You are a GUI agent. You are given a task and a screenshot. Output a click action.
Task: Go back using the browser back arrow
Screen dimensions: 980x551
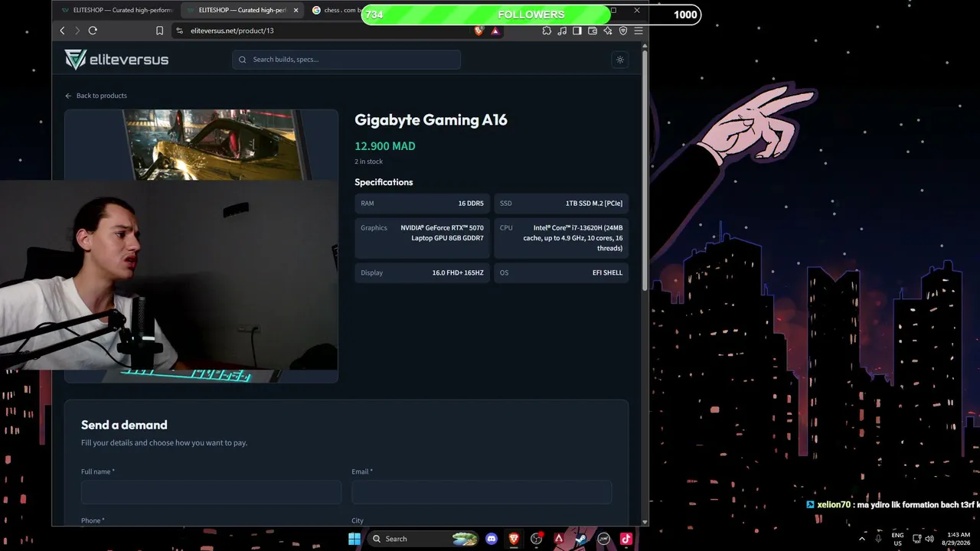click(63, 31)
